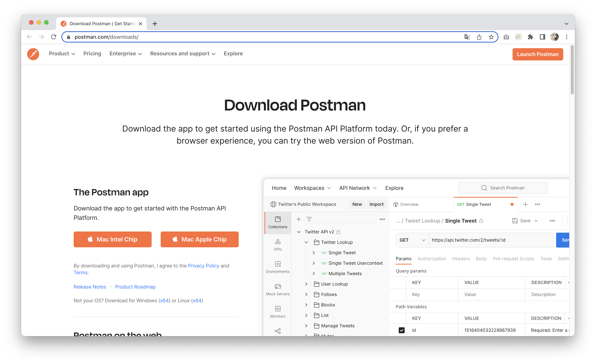Screen dimensions: 596x364
Task: Click Pricing in the site navigation
Action: click(92, 53)
